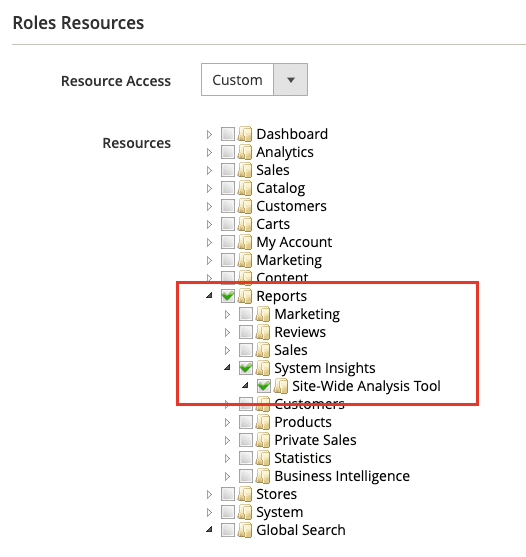Select the "Products" label
The height and width of the screenshot is (557, 526).
click(x=303, y=422)
